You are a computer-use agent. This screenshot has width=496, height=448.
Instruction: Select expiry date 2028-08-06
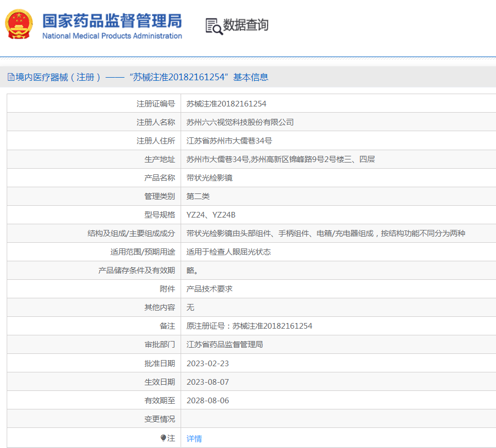pos(208,401)
